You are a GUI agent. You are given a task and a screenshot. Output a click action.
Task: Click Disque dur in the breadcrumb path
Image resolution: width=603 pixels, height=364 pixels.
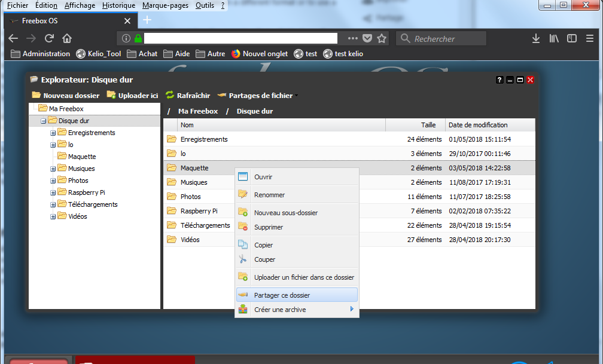[x=255, y=111]
